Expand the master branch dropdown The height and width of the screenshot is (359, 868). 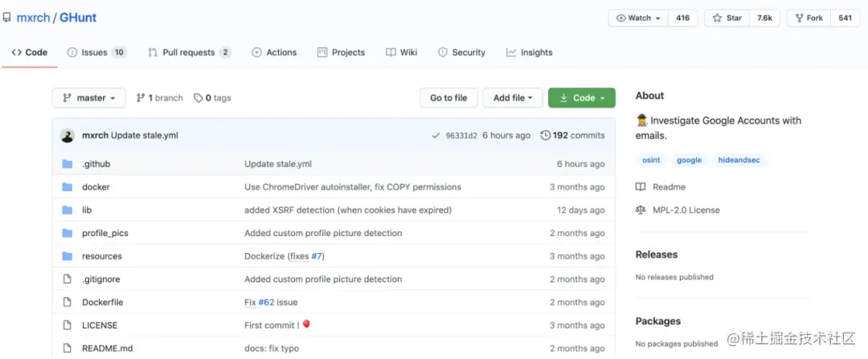pyautogui.click(x=88, y=98)
